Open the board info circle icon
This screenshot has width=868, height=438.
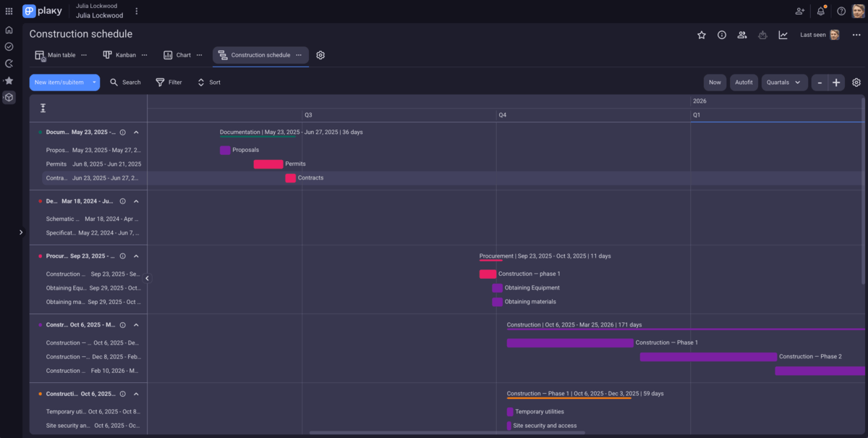721,34
